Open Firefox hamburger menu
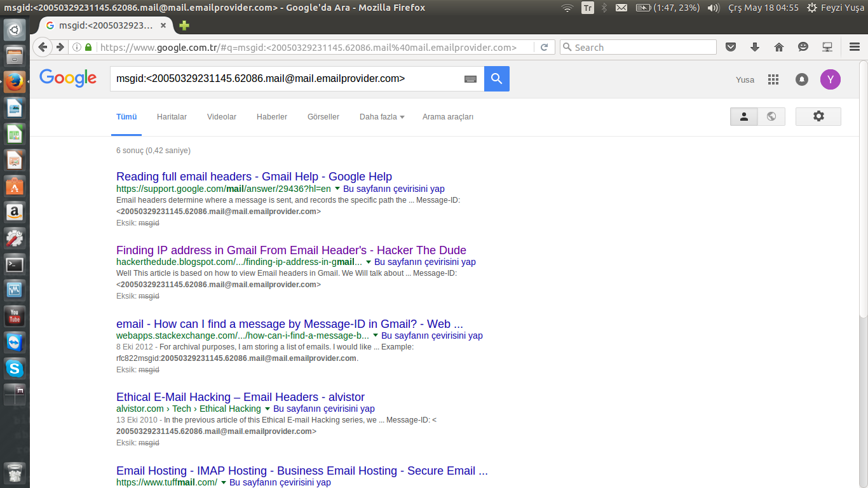 [x=855, y=47]
